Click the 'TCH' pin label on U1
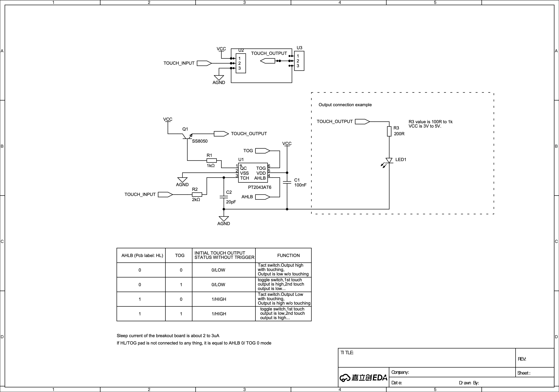This screenshot has width=559, height=392. click(244, 178)
